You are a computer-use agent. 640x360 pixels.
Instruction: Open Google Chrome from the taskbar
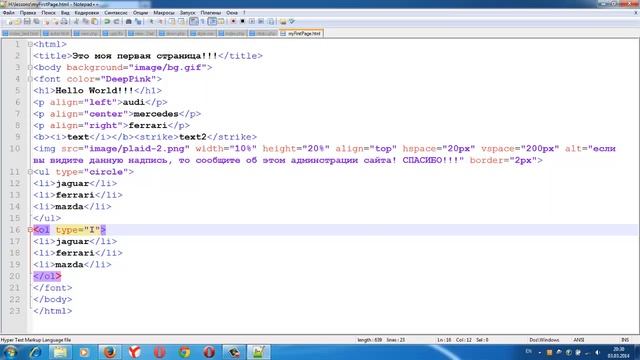point(184,352)
